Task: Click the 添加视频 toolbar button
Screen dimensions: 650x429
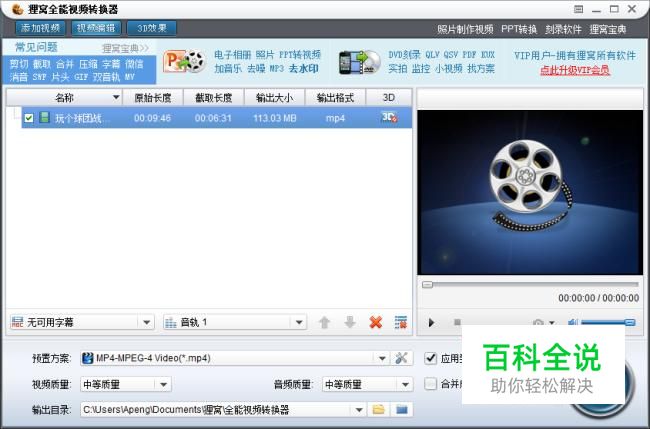Action: [x=41, y=28]
